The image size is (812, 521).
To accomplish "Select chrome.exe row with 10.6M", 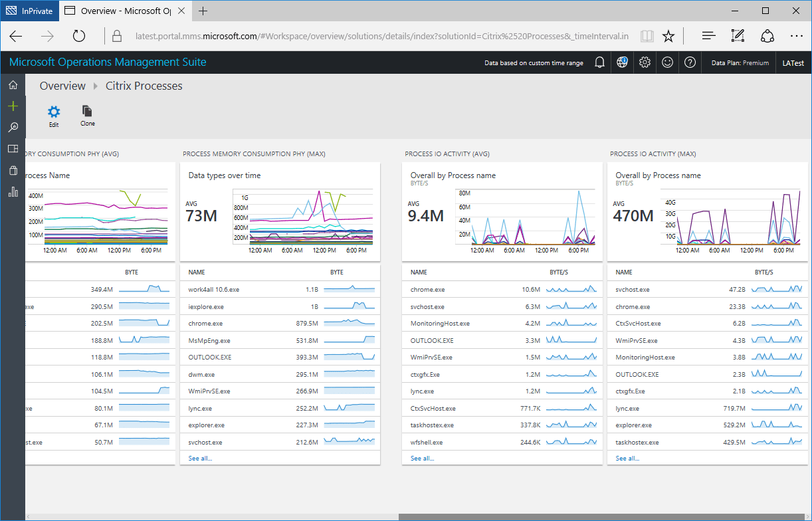I will [x=502, y=290].
